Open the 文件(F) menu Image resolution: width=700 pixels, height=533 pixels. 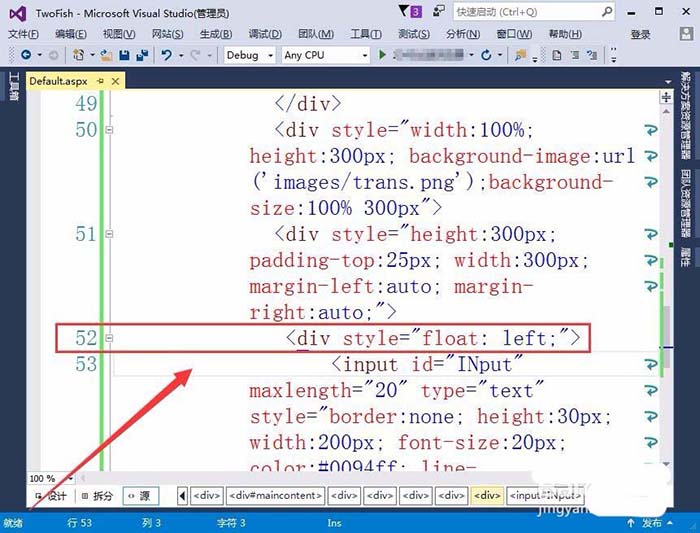click(23, 34)
